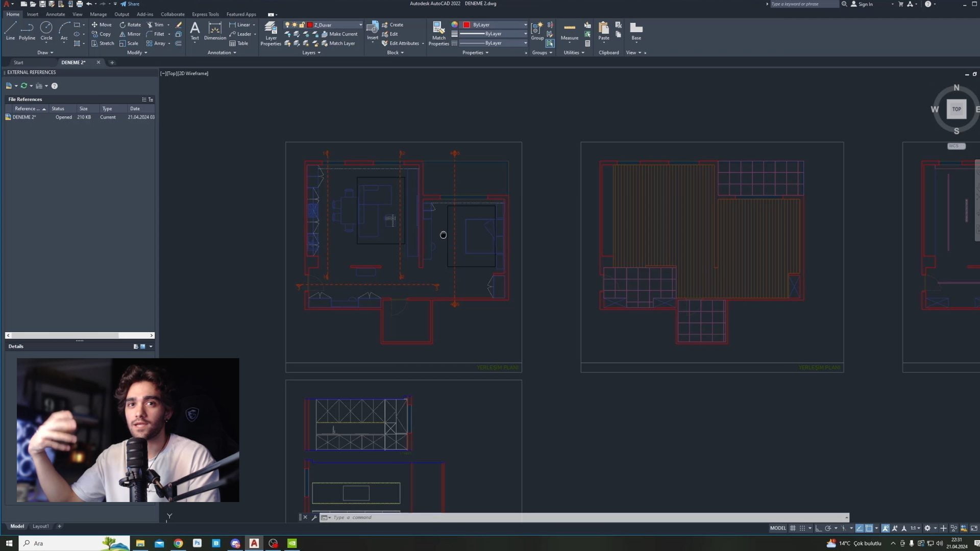Toggle snap mode in status bar
980x551 pixels.
(x=802, y=528)
